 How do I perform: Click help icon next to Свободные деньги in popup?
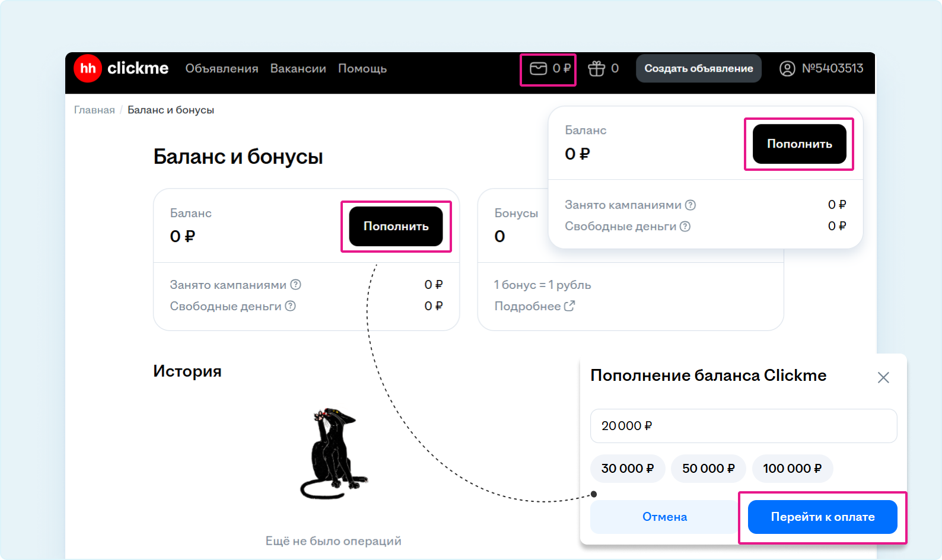pos(685,227)
